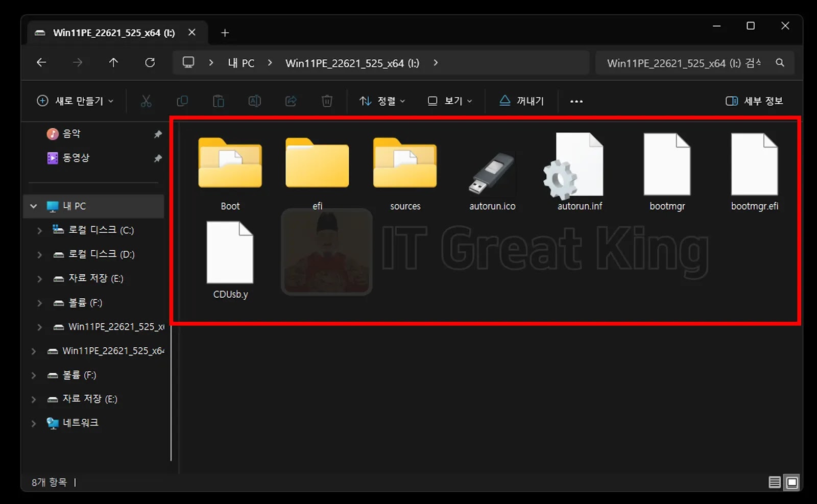This screenshot has width=817, height=504.
Task: Expand 로컬 디스크 (C:) node
Action: pyautogui.click(x=40, y=230)
